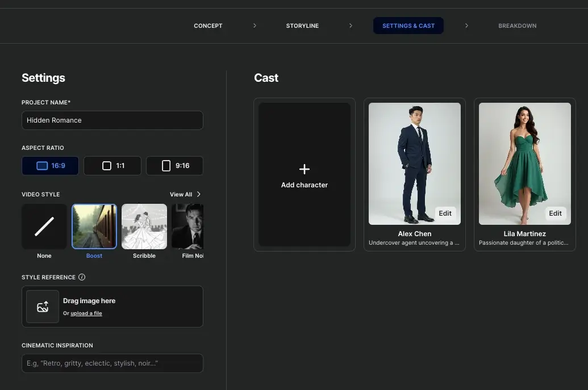588x390 pixels.
Task: Click the arrow icon next to View All
Action: (199, 194)
